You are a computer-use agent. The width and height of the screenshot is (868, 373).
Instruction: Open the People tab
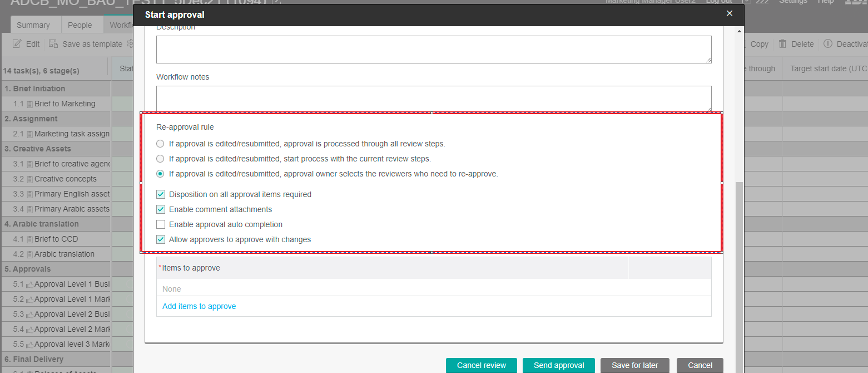(x=80, y=25)
